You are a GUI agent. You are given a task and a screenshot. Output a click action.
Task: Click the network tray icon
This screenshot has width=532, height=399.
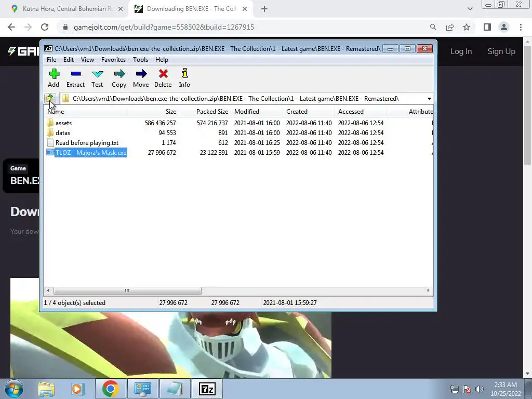pos(454,389)
